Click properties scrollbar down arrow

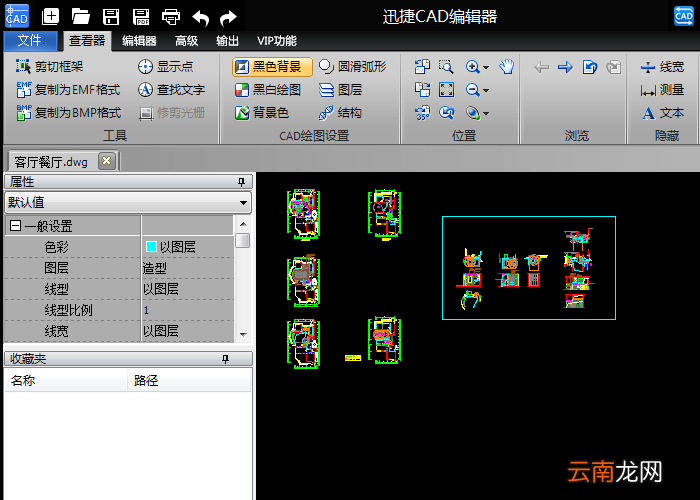243,334
